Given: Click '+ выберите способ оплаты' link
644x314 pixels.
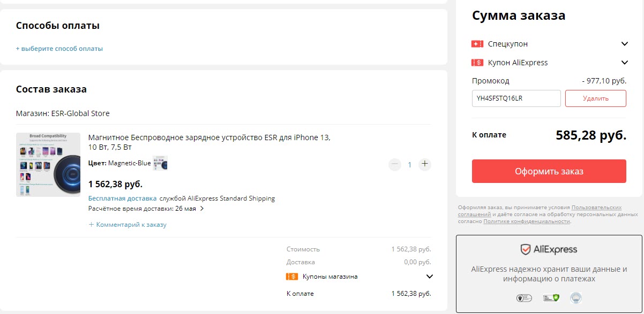Looking at the screenshot, I should click(59, 49).
